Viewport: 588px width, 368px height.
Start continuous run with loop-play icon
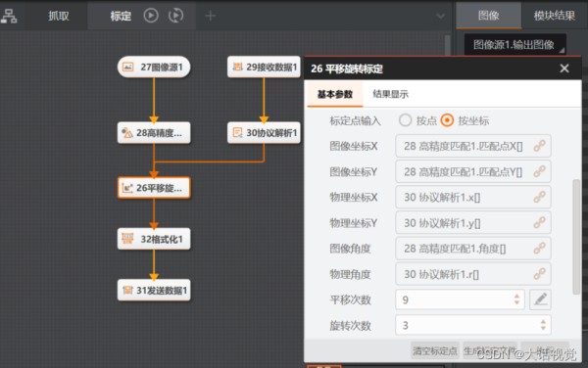175,16
